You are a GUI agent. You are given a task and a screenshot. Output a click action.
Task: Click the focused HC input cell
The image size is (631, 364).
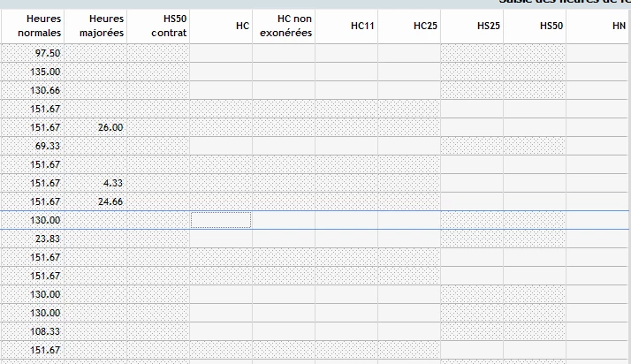(221, 220)
